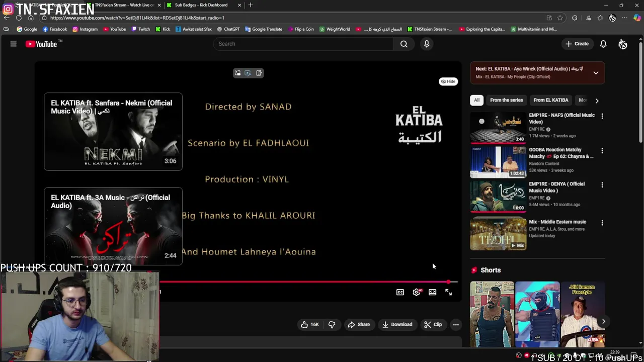Click first overlay icon above the video

pyautogui.click(x=237, y=73)
